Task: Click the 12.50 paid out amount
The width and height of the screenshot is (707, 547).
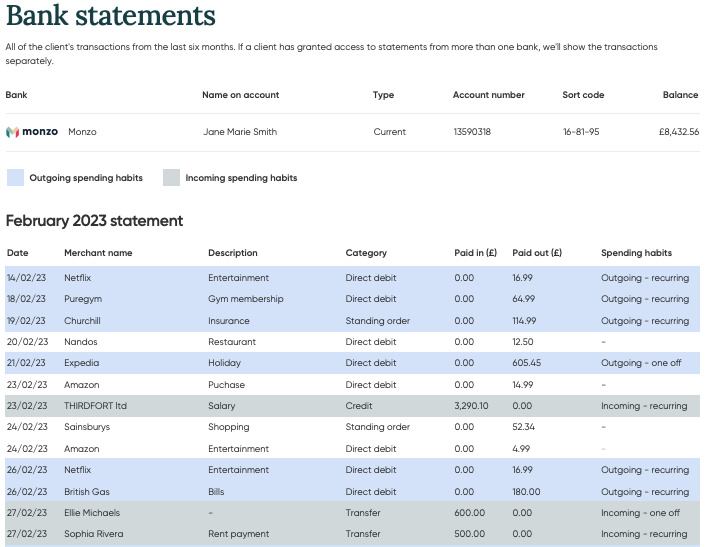Action: (523, 342)
